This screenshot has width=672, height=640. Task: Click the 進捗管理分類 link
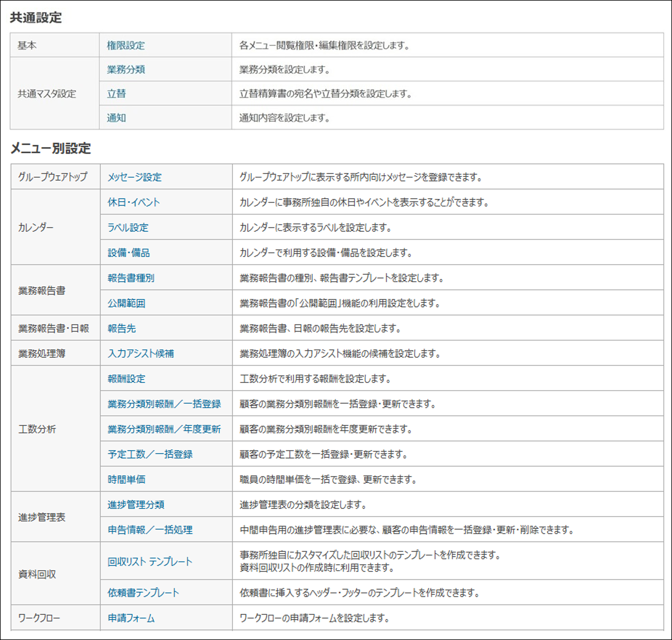point(136,505)
